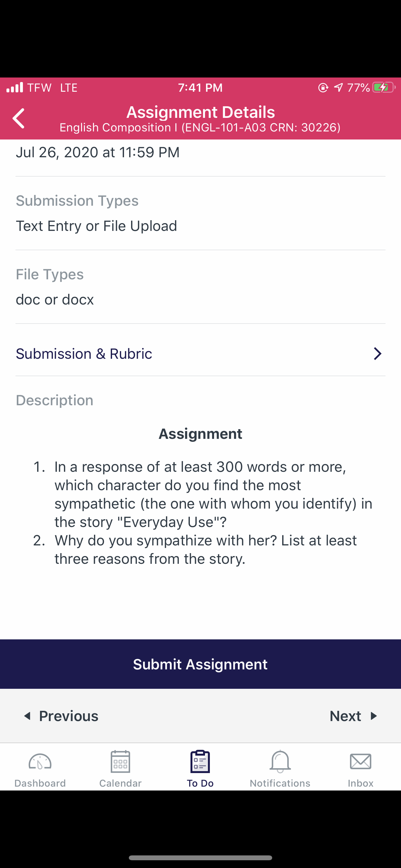Open the Calendar tab icon
Screen dimensions: 401x868
pyautogui.click(x=120, y=761)
